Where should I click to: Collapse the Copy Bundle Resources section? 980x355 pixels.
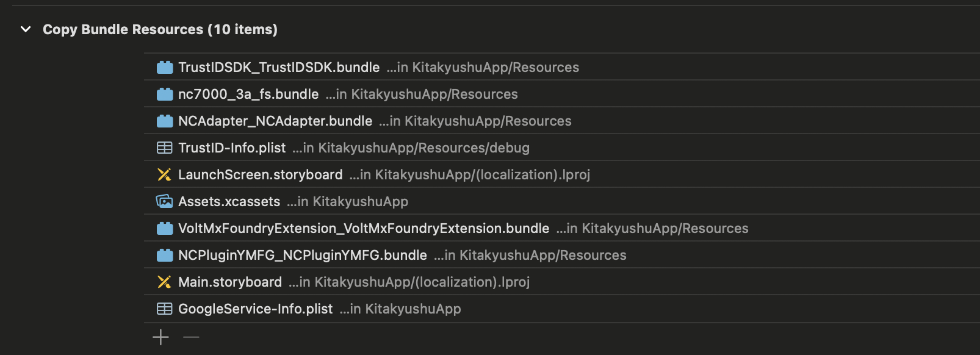point(24,29)
